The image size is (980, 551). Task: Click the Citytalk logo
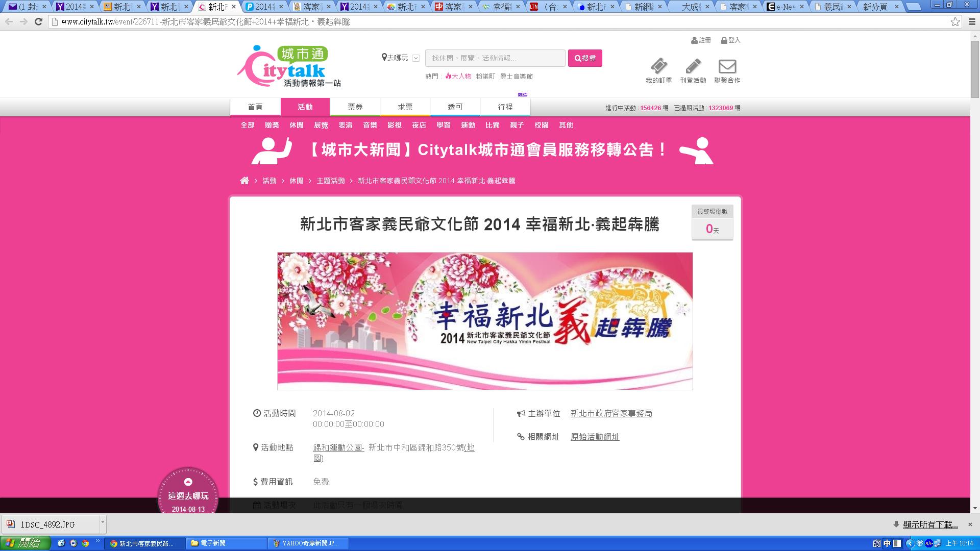tap(288, 66)
